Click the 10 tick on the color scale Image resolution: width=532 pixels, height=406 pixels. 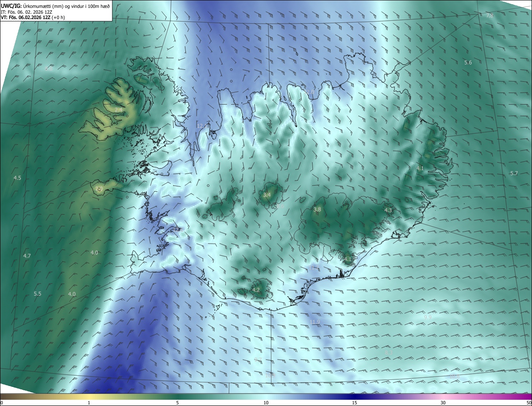[x=266, y=403]
